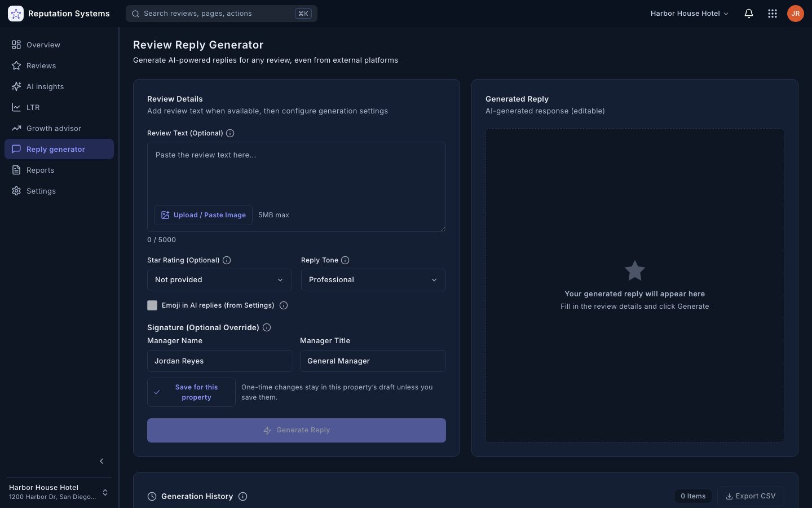This screenshot has height=508, width=812.
Task: Open the apps grid menu
Action: coord(773,14)
